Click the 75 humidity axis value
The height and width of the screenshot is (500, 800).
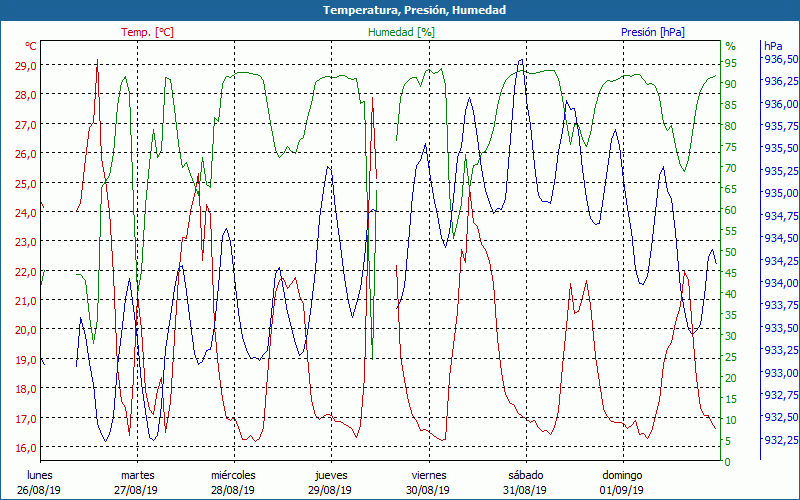[x=731, y=147]
